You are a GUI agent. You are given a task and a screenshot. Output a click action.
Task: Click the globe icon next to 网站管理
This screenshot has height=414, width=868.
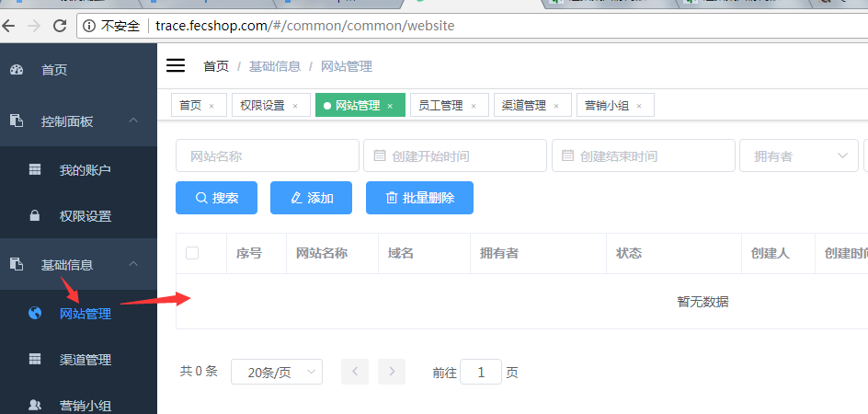point(35,313)
